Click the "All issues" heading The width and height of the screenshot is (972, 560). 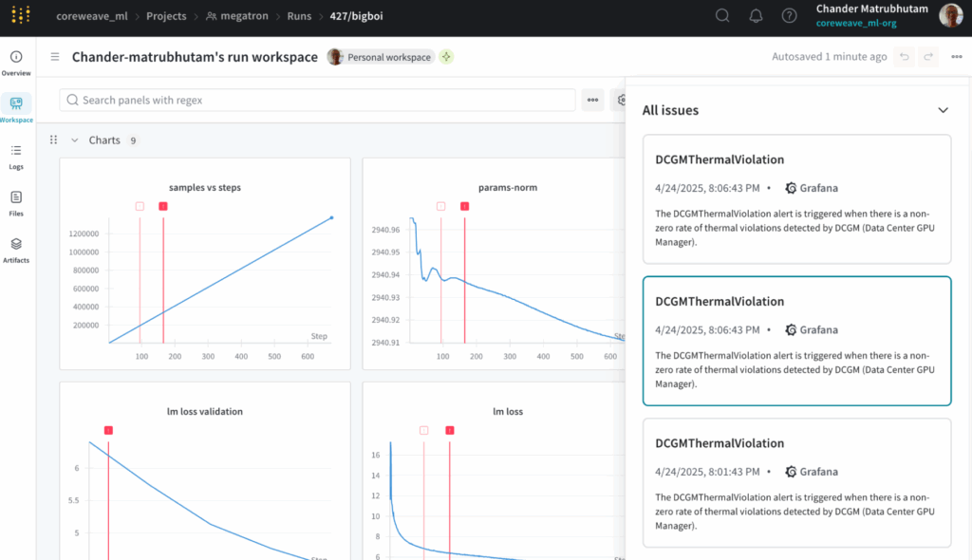click(x=670, y=110)
